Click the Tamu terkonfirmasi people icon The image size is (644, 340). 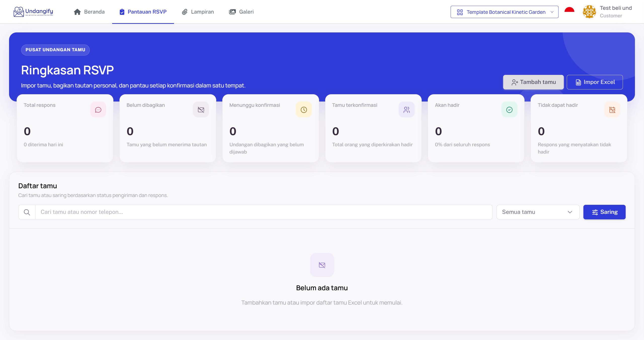(x=407, y=110)
